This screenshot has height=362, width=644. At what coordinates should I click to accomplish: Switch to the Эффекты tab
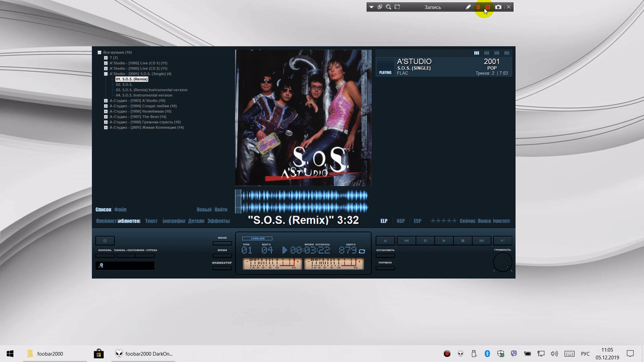218,221
